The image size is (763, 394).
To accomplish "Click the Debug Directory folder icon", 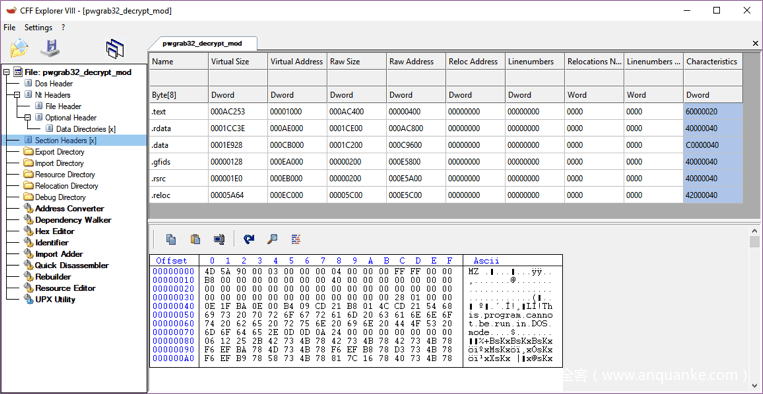I will coord(28,197).
